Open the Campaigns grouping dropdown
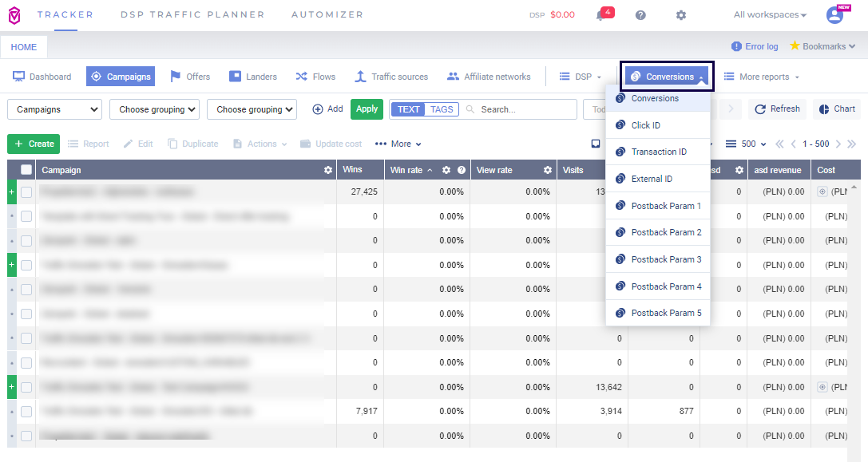The height and width of the screenshot is (462, 868). [54, 109]
